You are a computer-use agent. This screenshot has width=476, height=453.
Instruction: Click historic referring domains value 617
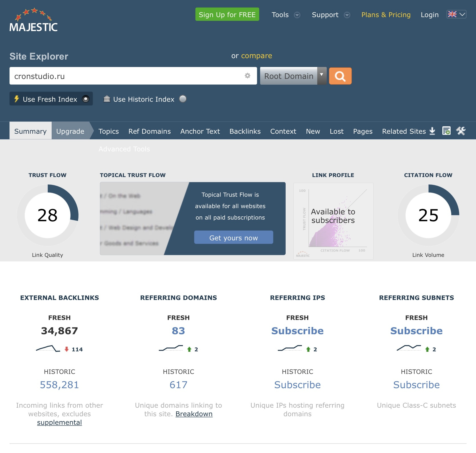click(x=178, y=385)
